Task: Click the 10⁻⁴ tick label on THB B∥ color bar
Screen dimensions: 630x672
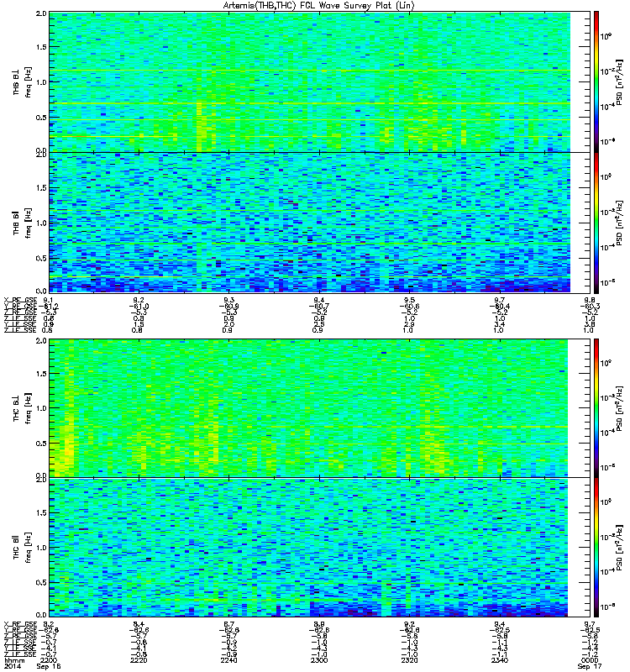Action: point(607,247)
